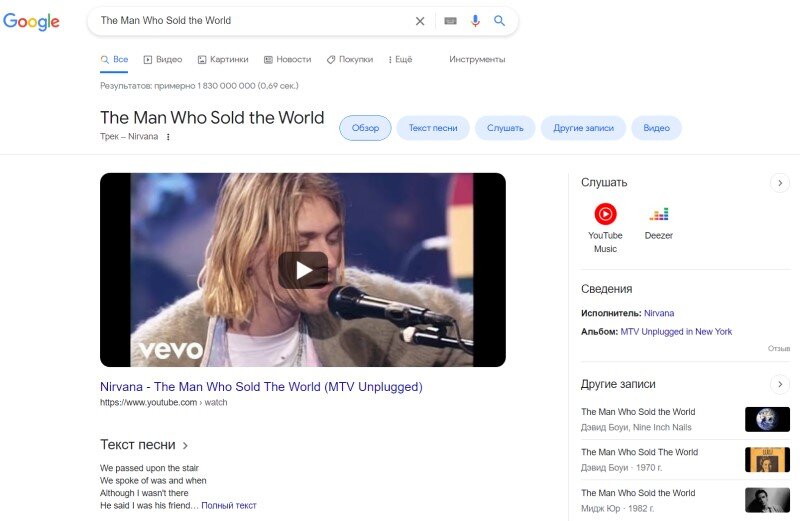Open the Дэвид Боуи, Nine Inch Nails recording
This screenshot has width=800, height=521.
point(685,419)
